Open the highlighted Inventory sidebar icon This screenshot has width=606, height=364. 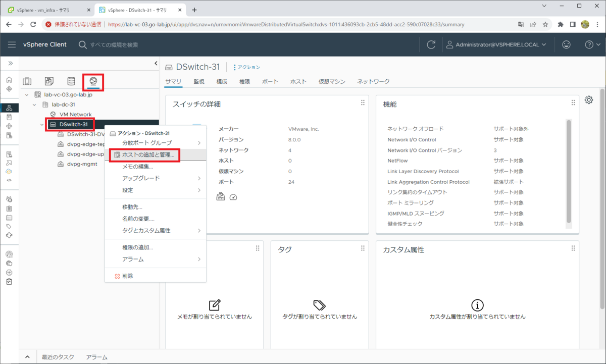pyautogui.click(x=9, y=108)
